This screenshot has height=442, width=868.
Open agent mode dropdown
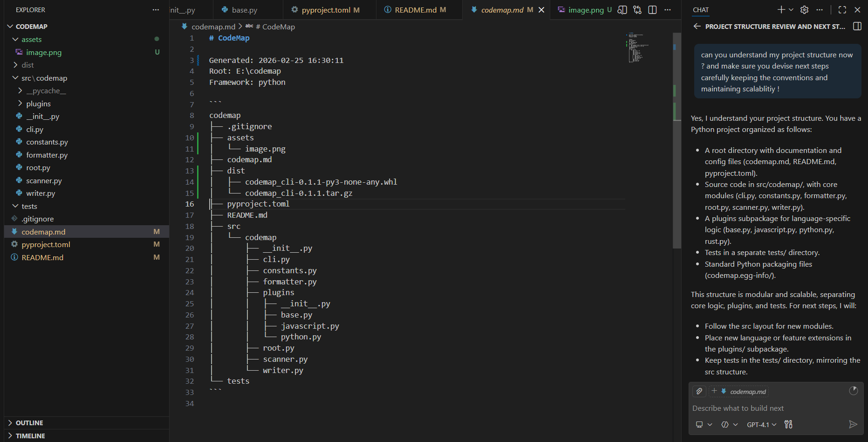(730, 424)
